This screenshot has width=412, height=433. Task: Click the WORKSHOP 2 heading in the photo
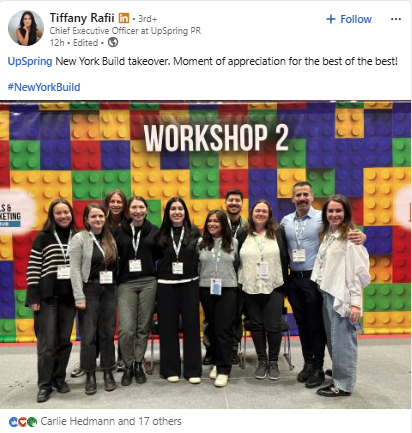pos(216,138)
